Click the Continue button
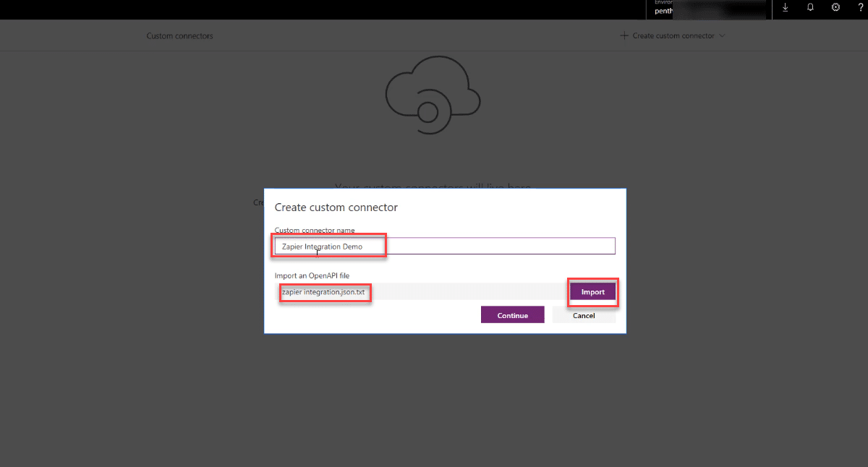This screenshot has height=467, width=868. 512,315
